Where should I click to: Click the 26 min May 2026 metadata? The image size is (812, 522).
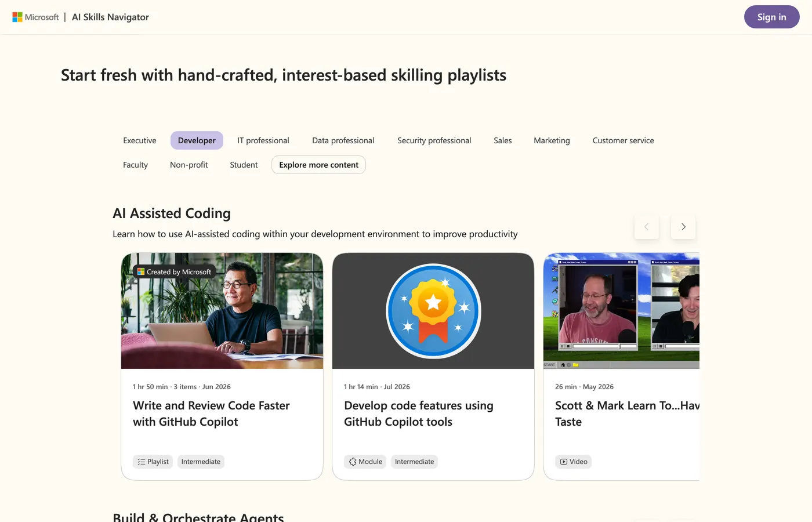[584, 387]
